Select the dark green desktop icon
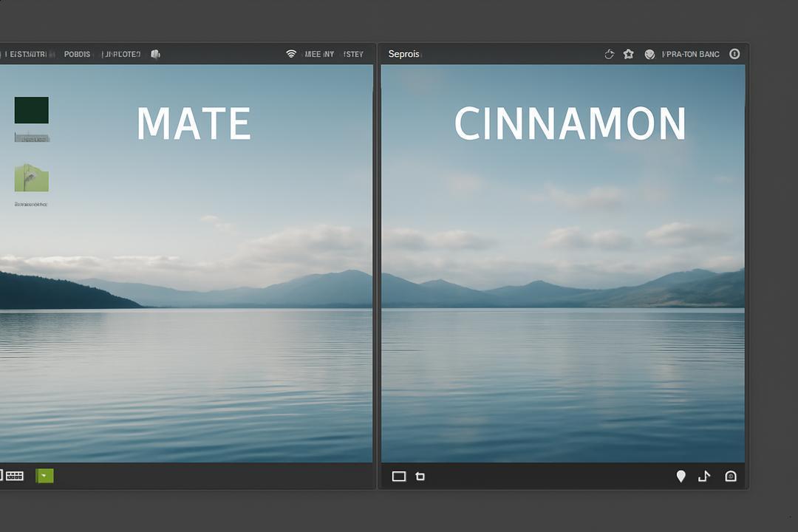Screen dimensions: 798x532 pos(32,110)
